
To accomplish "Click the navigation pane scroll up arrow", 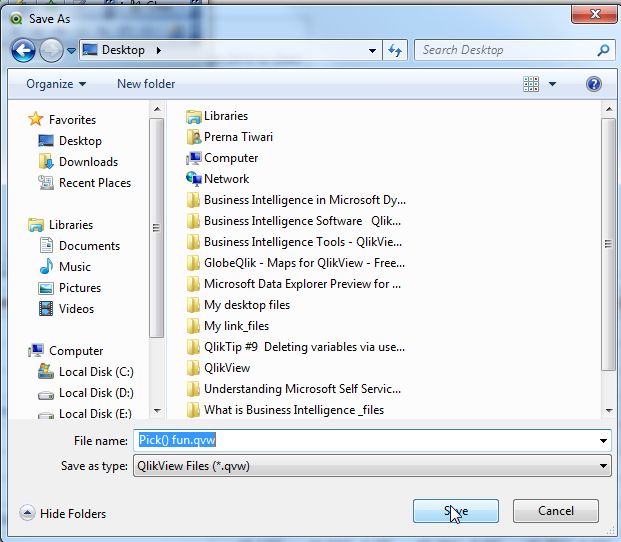I will tap(157, 109).
